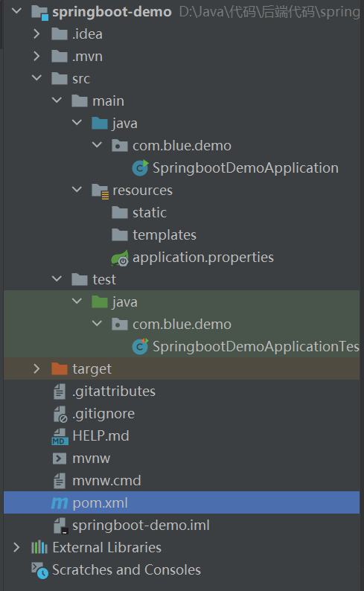Click the mvnw.cmd file icon
The height and width of the screenshot is (591, 364).
[x=59, y=481]
